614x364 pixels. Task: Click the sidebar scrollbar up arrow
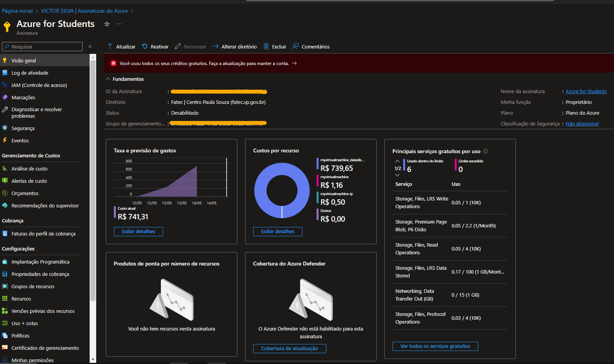pyautogui.click(x=93, y=57)
